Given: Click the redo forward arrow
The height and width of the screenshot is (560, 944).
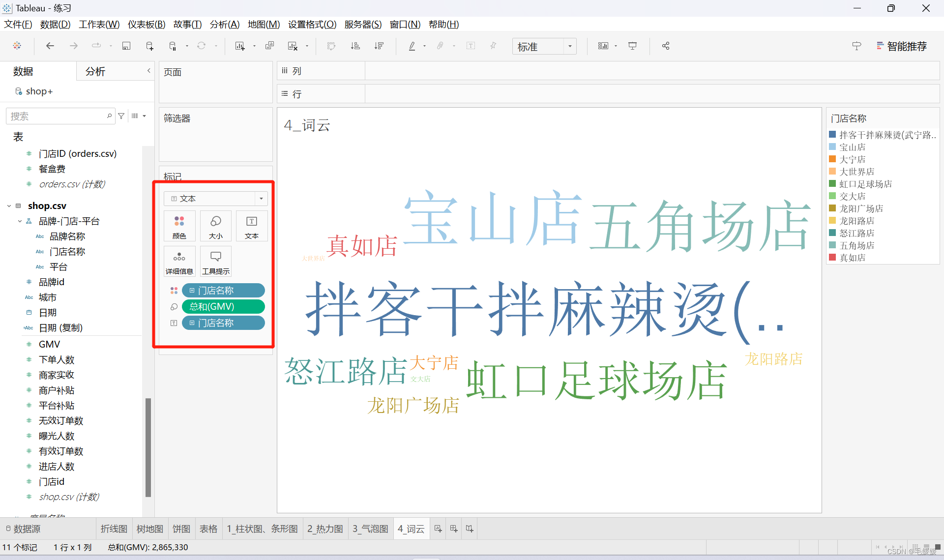Looking at the screenshot, I should [x=73, y=46].
